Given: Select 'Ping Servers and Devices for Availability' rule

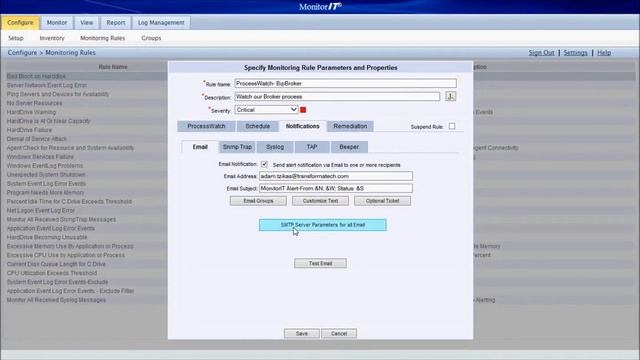Looking at the screenshot, I should pyautogui.click(x=58, y=94).
